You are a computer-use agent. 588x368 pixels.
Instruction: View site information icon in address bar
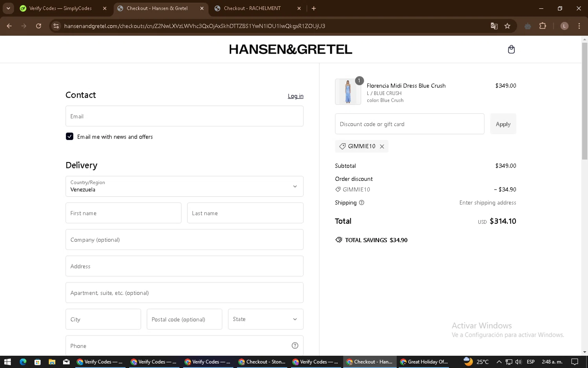pyautogui.click(x=56, y=26)
